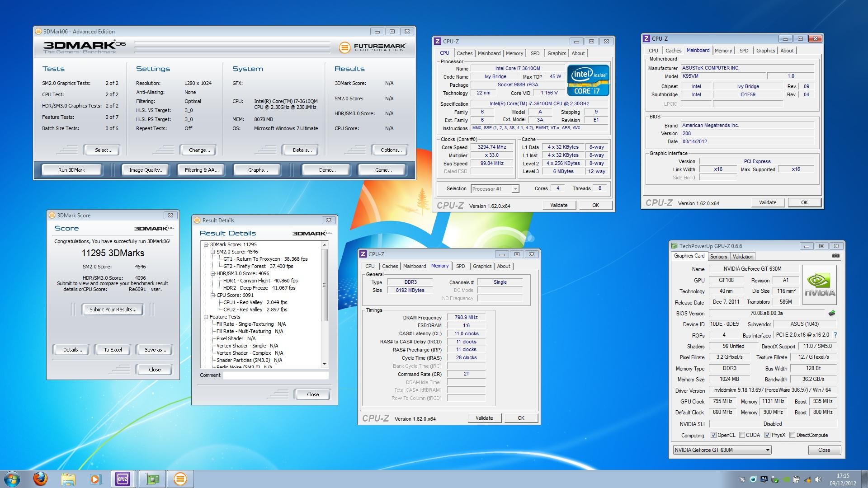This screenshot has width=868, height=488.
Task: Click the power plug battery tray icon
Action: (796, 479)
